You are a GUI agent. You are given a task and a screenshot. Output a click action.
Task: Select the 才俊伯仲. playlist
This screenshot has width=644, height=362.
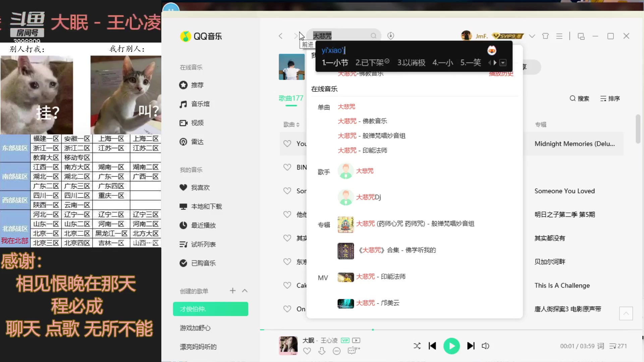pos(211,309)
